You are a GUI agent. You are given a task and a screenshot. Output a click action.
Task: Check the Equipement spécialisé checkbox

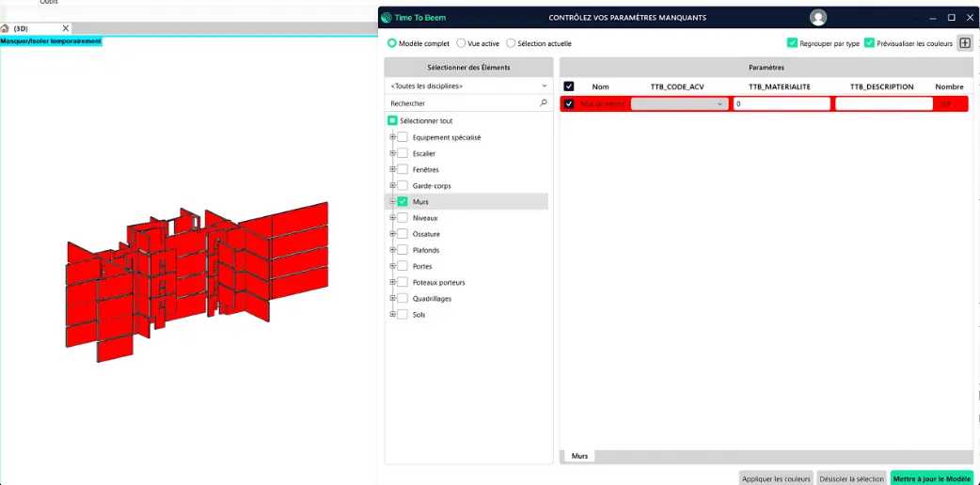[403, 137]
